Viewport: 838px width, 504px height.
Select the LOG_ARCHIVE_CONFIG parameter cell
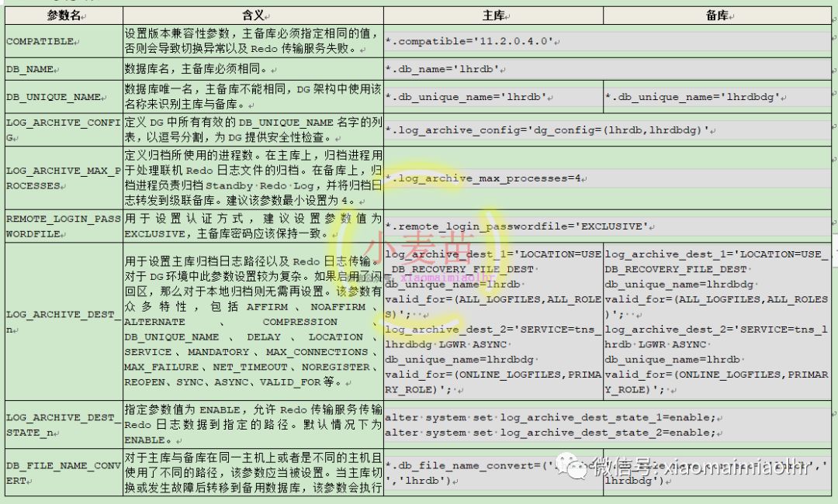pyautogui.click(x=64, y=129)
